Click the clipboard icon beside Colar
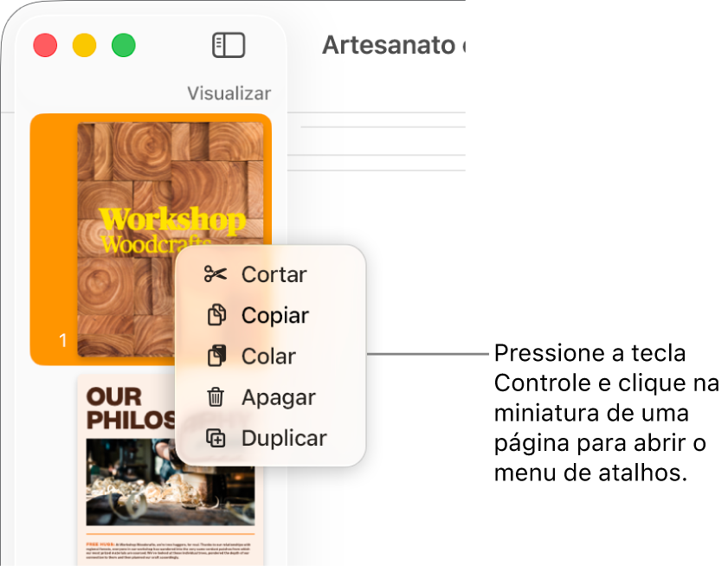Image resolution: width=728 pixels, height=566 pixels. coord(216,356)
